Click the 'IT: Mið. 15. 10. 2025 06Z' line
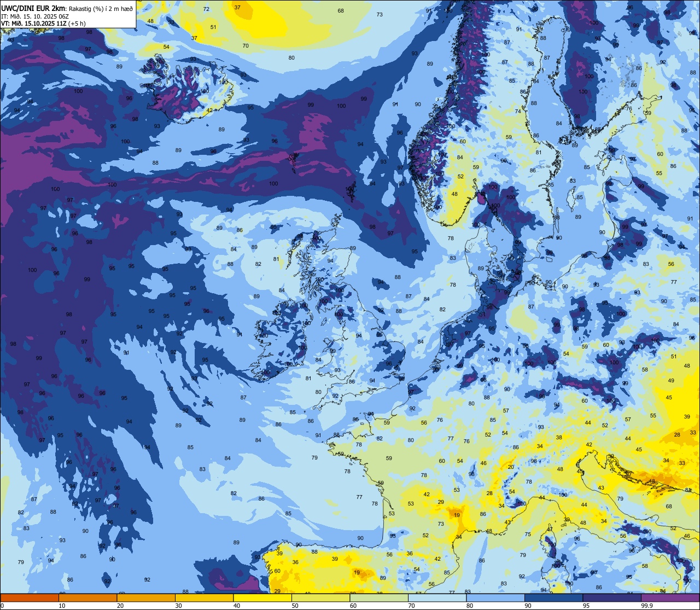This screenshot has height=610, width=700. pos(34,16)
